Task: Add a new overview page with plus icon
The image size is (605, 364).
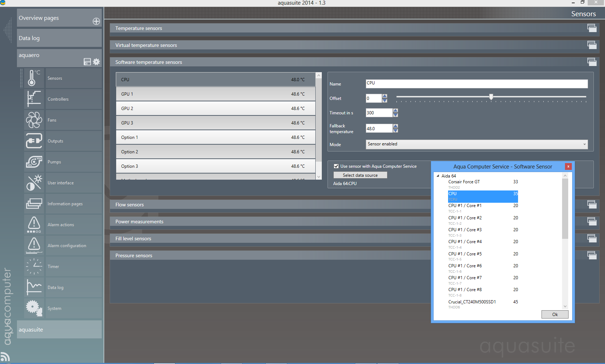Action: click(x=96, y=21)
